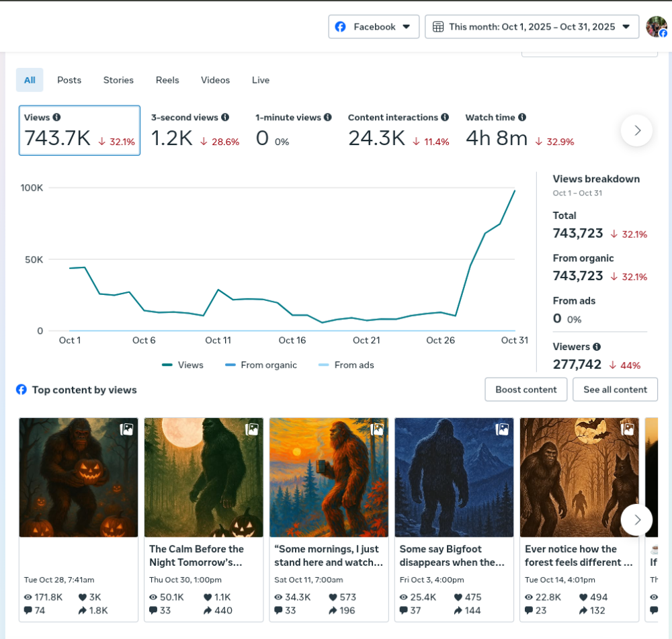Open the profile avatar in top corner
The image size is (672, 639).
[656, 27]
